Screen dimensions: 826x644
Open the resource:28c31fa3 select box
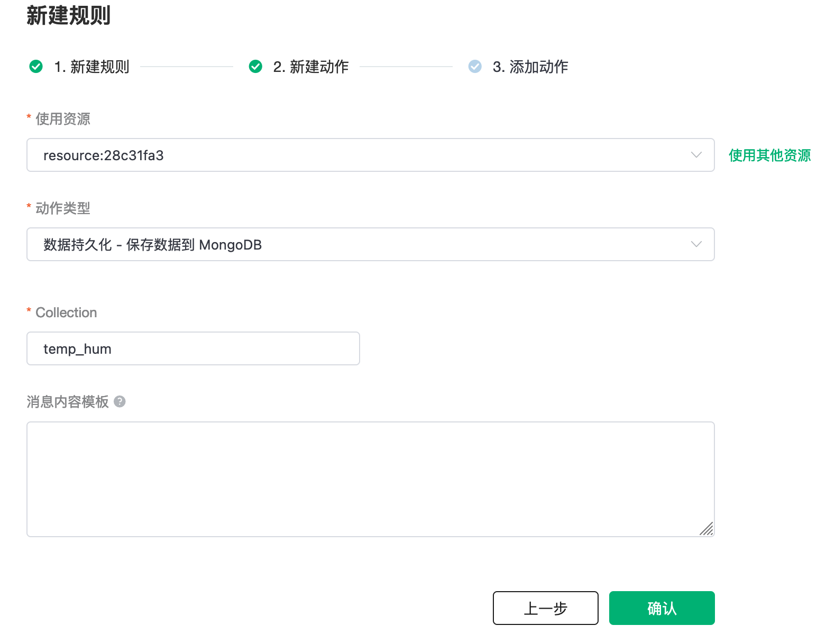tap(360, 155)
